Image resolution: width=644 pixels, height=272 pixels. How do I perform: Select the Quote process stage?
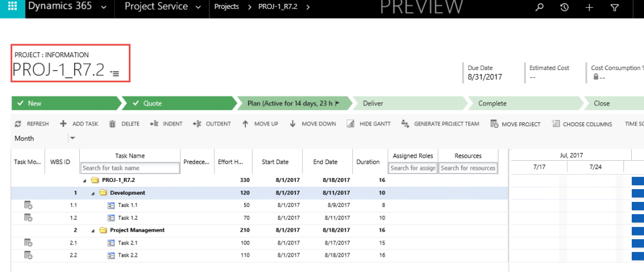click(179, 104)
